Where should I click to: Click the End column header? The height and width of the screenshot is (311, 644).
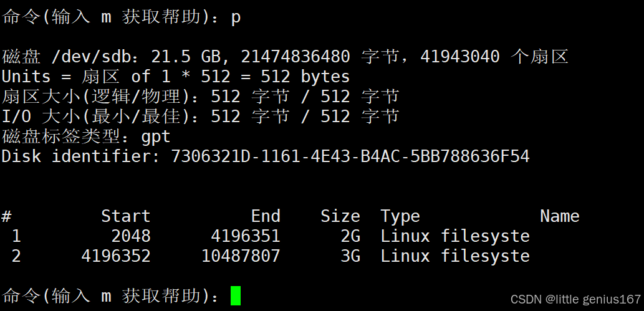pyautogui.click(x=266, y=216)
